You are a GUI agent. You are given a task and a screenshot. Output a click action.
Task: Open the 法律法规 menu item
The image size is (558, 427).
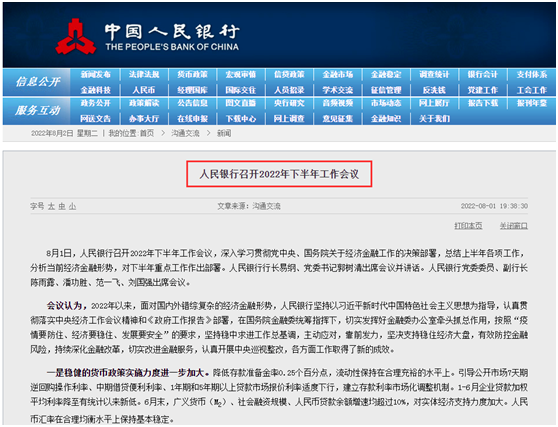click(x=144, y=74)
